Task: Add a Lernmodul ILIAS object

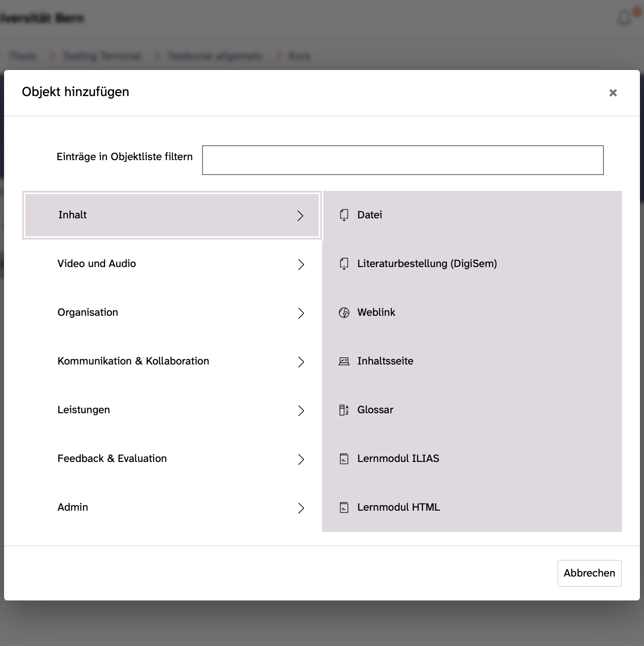Action: (472, 458)
